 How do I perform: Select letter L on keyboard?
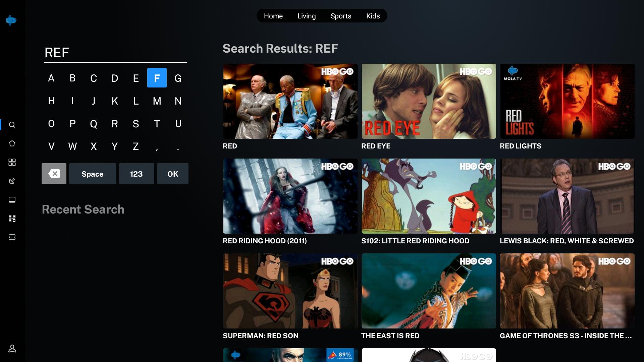pos(136,101)
